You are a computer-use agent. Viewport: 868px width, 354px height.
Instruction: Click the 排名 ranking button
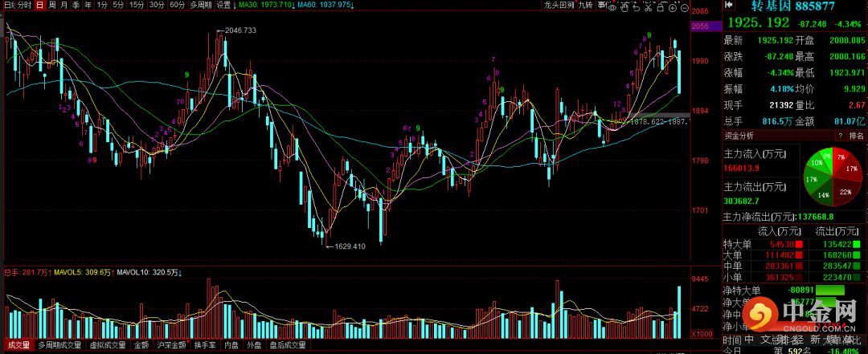(856, 135)
